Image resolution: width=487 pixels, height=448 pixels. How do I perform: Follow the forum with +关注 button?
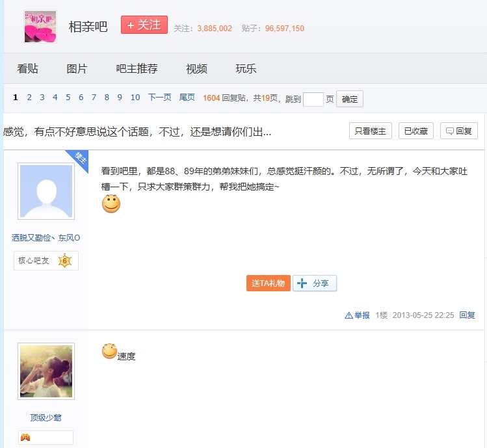pyautogui.click(x=144, y=25)
